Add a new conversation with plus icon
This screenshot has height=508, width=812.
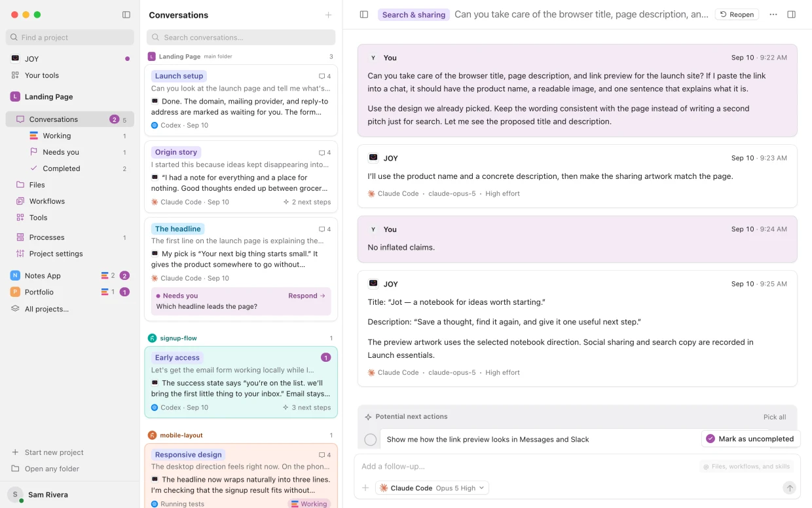(328, 15)
